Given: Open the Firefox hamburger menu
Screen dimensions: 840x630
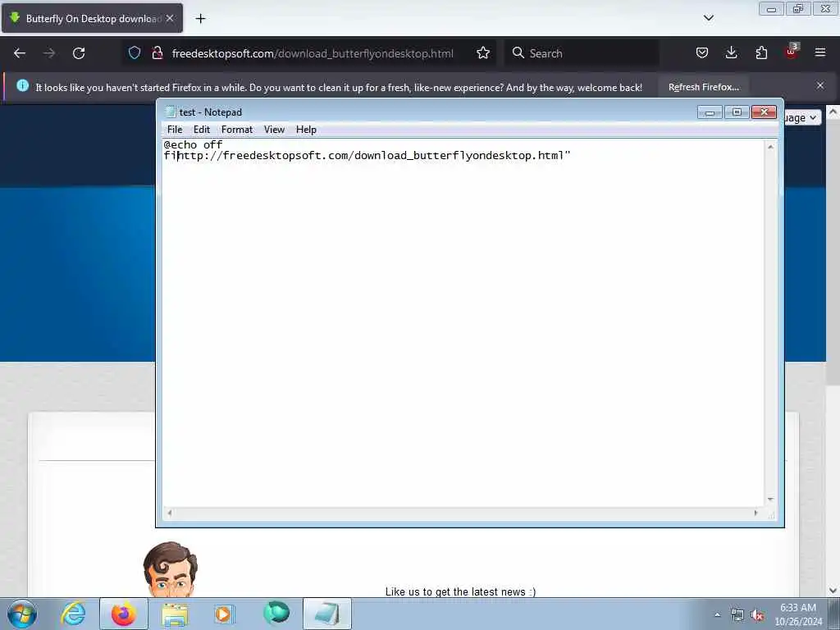Looking at the screenshot, I should point(819,52).
